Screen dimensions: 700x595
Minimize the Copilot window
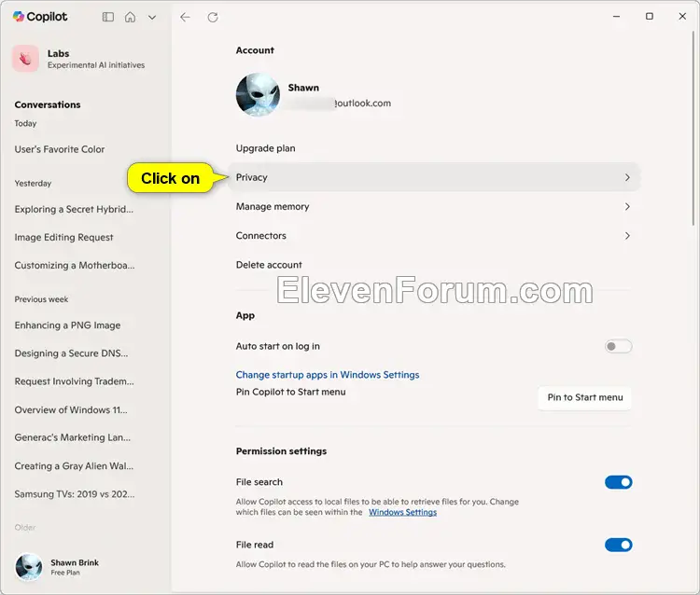tap(617, 17)
